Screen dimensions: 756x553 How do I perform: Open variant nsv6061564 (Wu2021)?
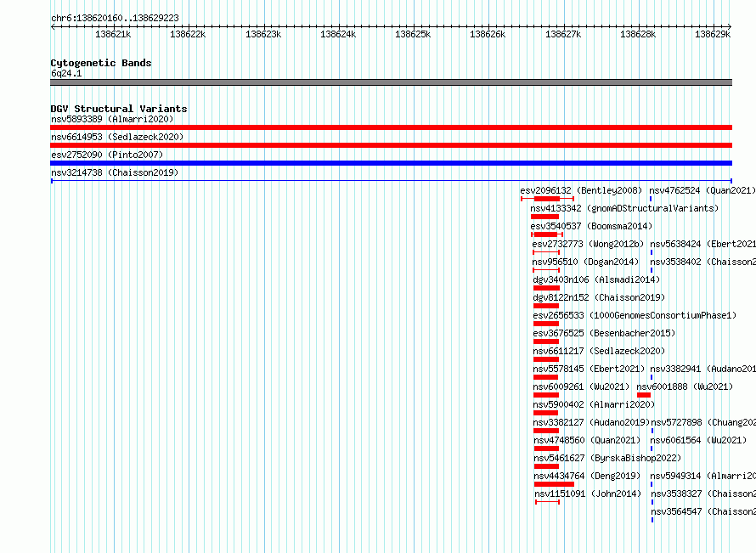pyautogui.click(x=698, y=440)
